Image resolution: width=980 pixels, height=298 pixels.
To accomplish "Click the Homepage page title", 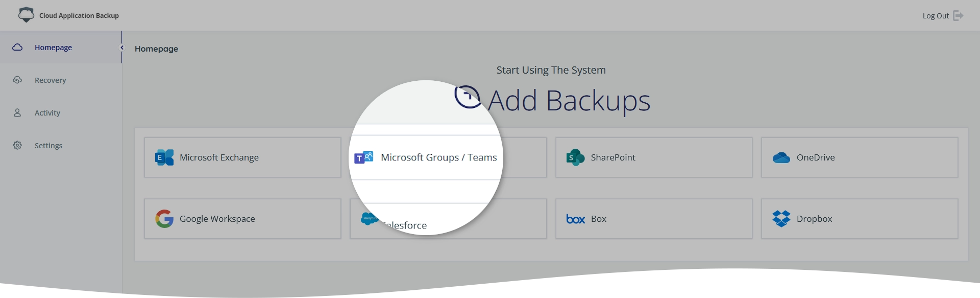I will tap(156, 49).
